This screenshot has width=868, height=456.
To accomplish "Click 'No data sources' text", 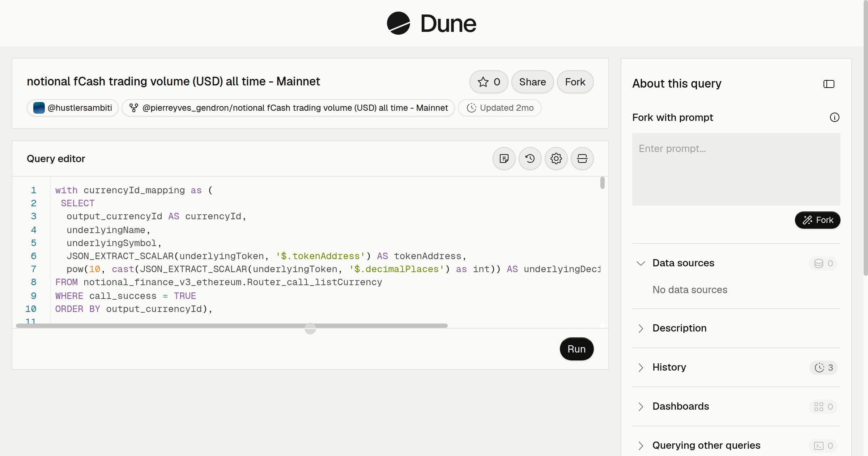I will click(x=690, y=290).
